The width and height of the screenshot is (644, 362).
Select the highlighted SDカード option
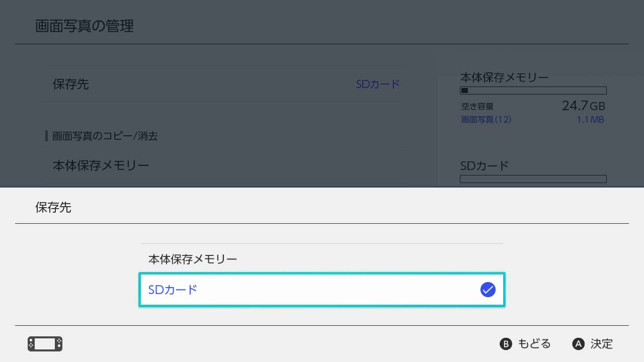point(322,290)
